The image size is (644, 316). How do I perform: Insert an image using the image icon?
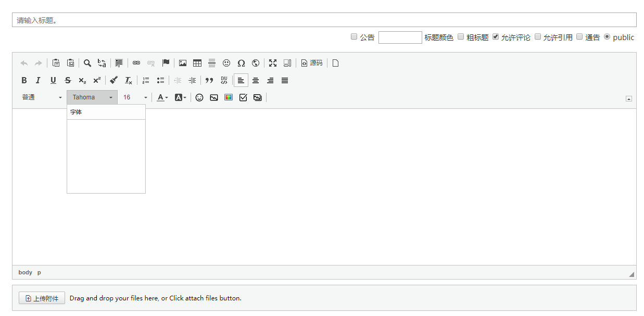(x=182, y=63)
